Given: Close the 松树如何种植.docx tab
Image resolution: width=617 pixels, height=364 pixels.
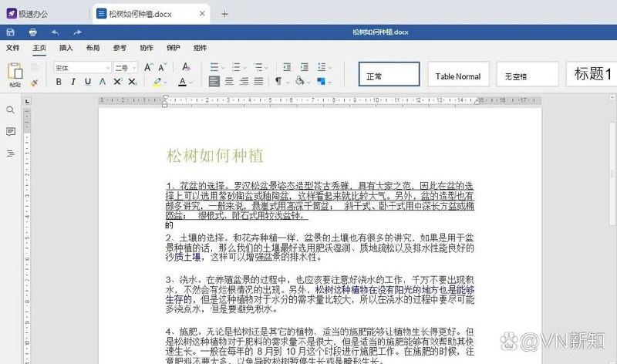Looking at the screenshot, I should (x=202, y=14).
